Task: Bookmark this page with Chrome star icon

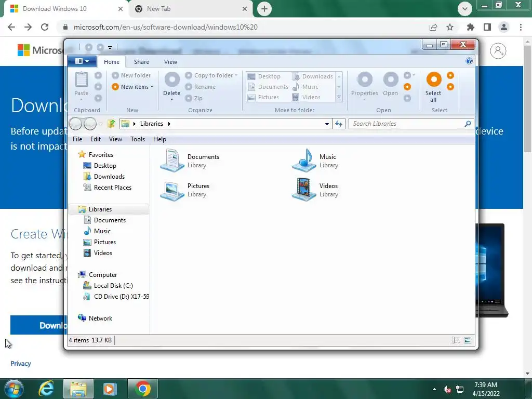Action: pyautogui.click(x=450, y=27)
